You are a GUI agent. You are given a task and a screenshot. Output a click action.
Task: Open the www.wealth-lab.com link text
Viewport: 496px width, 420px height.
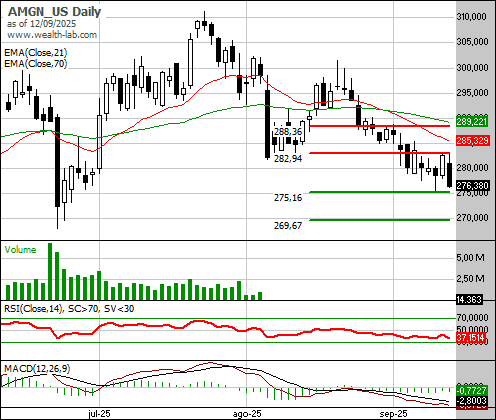(52, 35)
